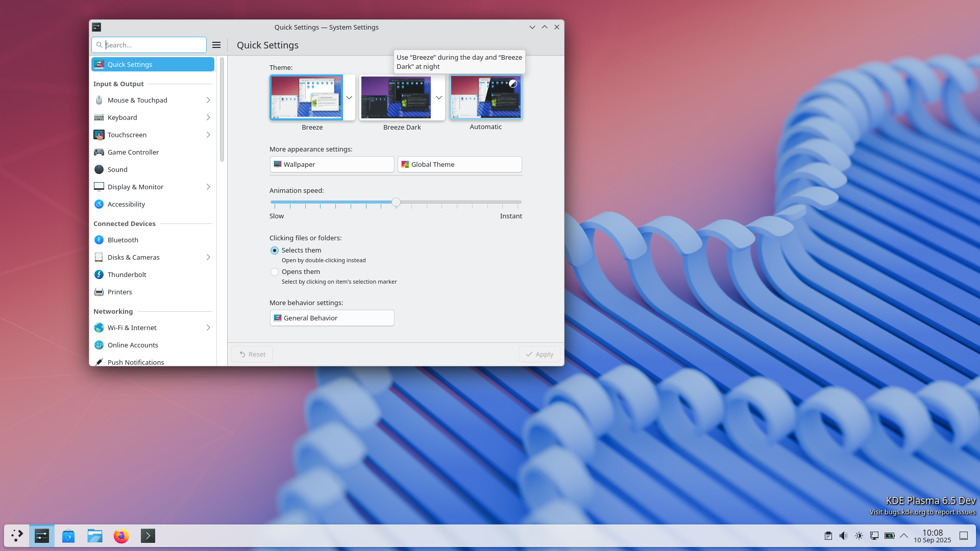This screenshot has width=980, height=551.
Task: Expand the Keyboard category chevron
Action: point(208,117)
